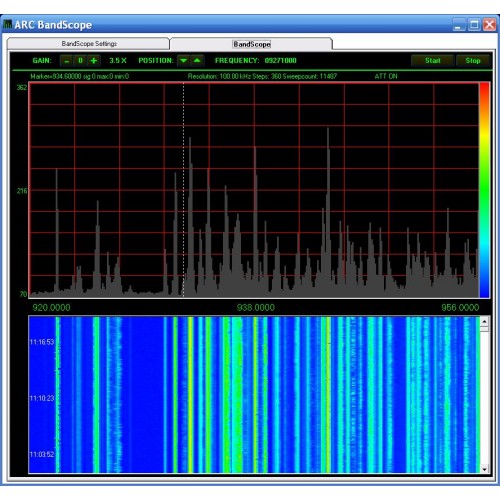Viewport: 500px width, 500px height.
Task: Click the dashed marker line in spectrum
Action: pos(183,190)
